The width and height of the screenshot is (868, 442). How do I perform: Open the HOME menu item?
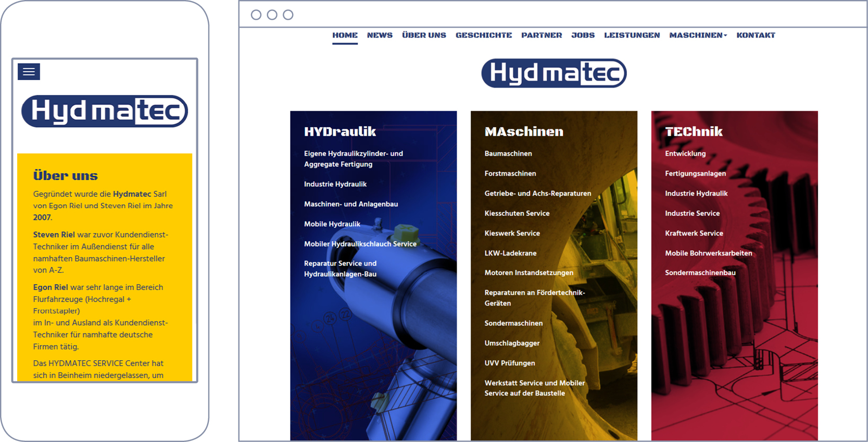pyautogui.click(x=345, y=35)
